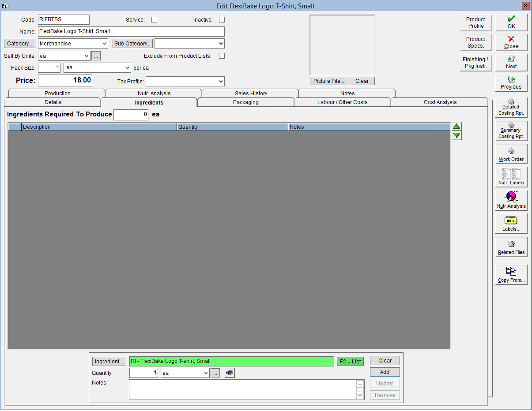532x411 pixels.
Task: Click the Picture File... button
Action: click(x=329, y=81)
